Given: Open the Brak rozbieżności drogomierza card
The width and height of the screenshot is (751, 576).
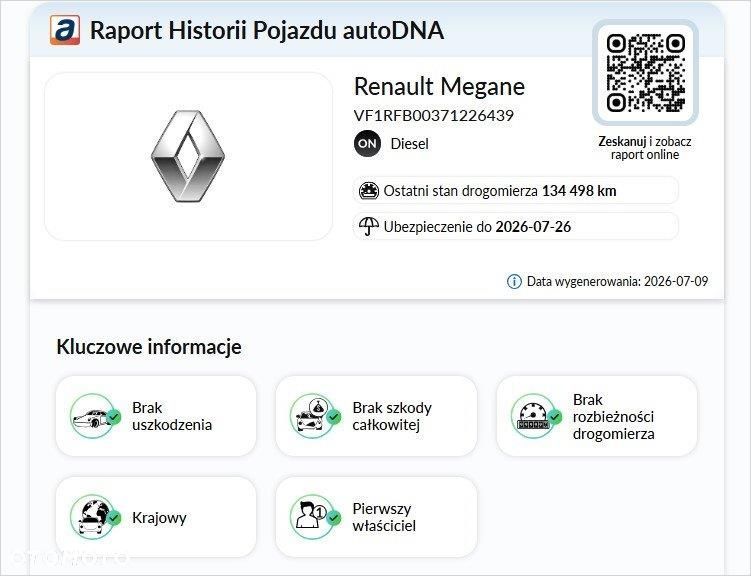Looking at the screenshot, I should click(597, 416).
